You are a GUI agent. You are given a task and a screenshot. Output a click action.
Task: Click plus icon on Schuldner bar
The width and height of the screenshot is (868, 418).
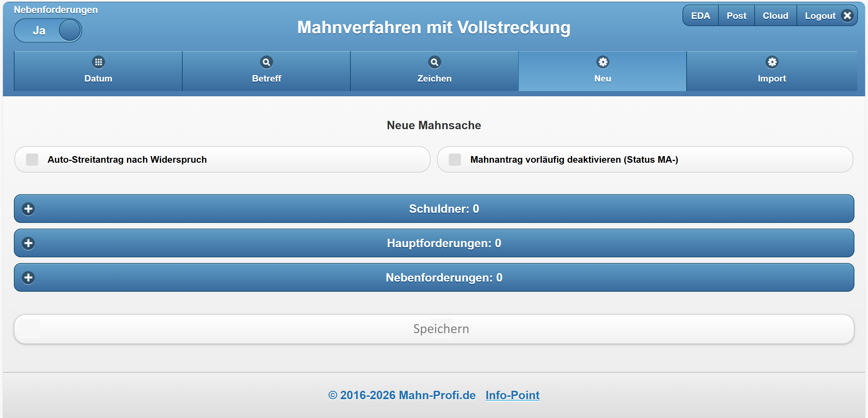point(28,209)
